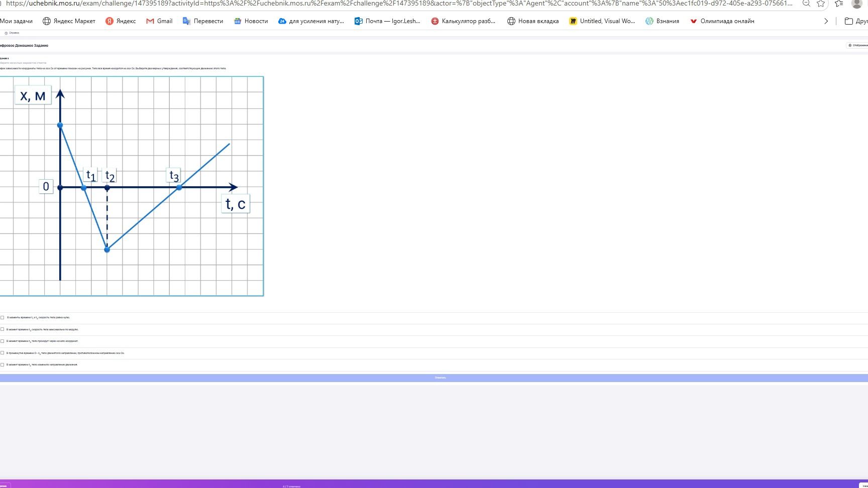Click the Новости bookmark icon

[x=238, y=21]
